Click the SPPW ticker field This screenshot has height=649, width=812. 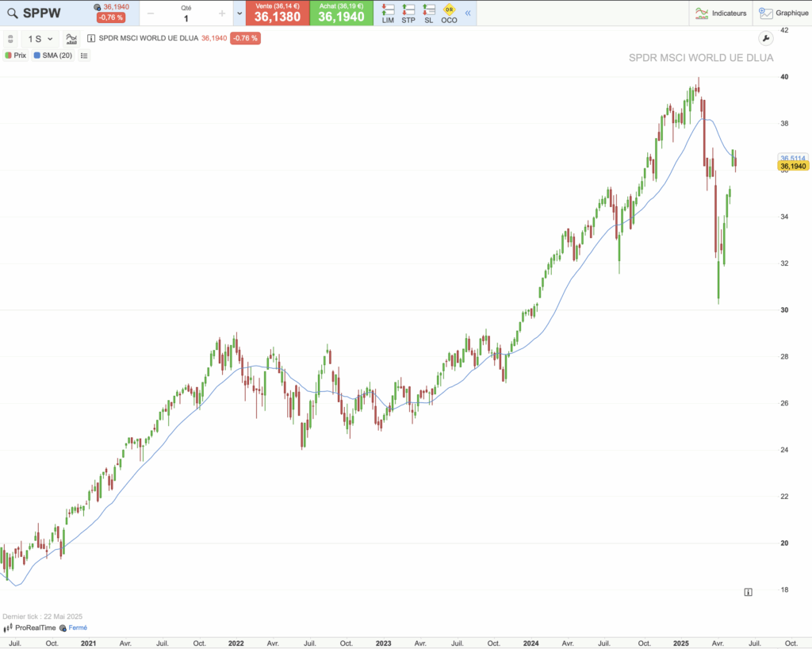click(42, 13)
